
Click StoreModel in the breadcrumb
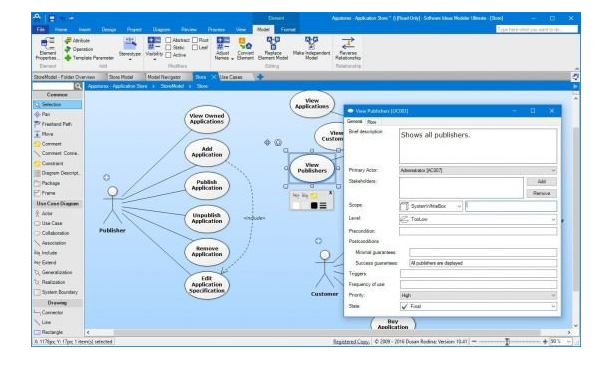point(172,86)
